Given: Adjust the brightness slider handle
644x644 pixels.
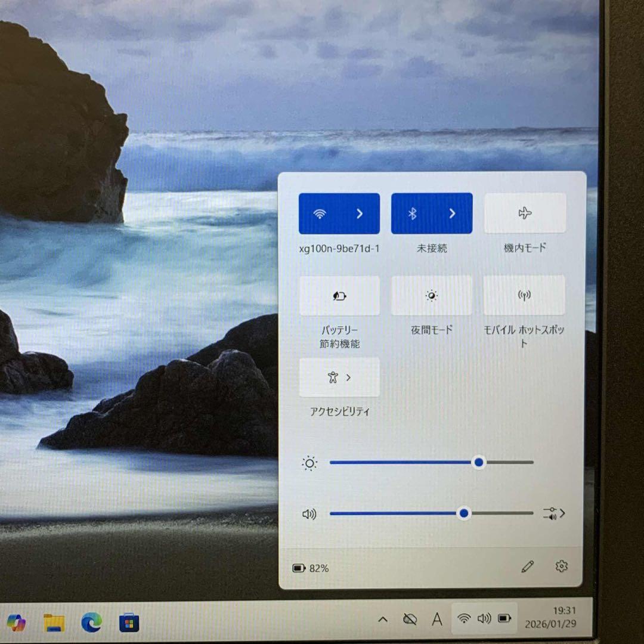Looking at the screenshot, I should (x=479, y=462).
